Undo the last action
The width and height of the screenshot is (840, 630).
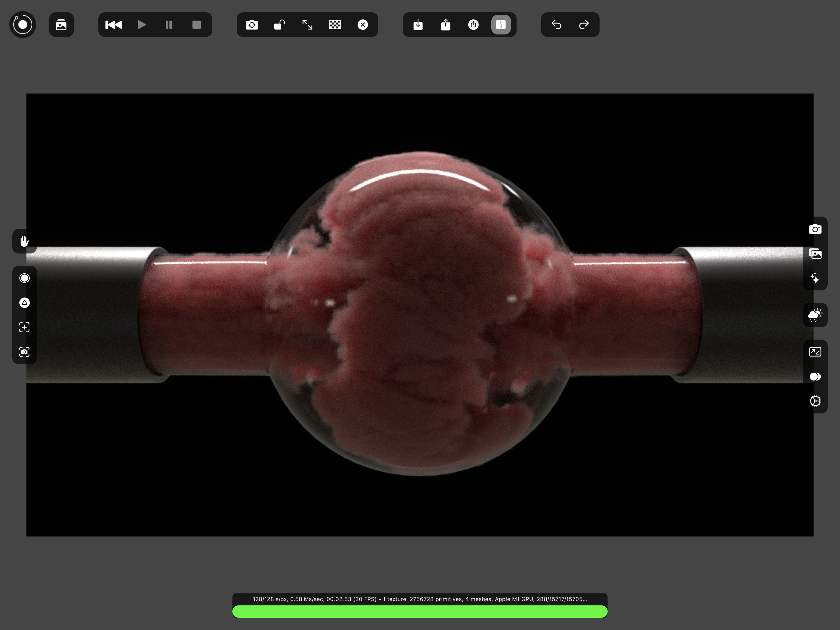[556, 25]
